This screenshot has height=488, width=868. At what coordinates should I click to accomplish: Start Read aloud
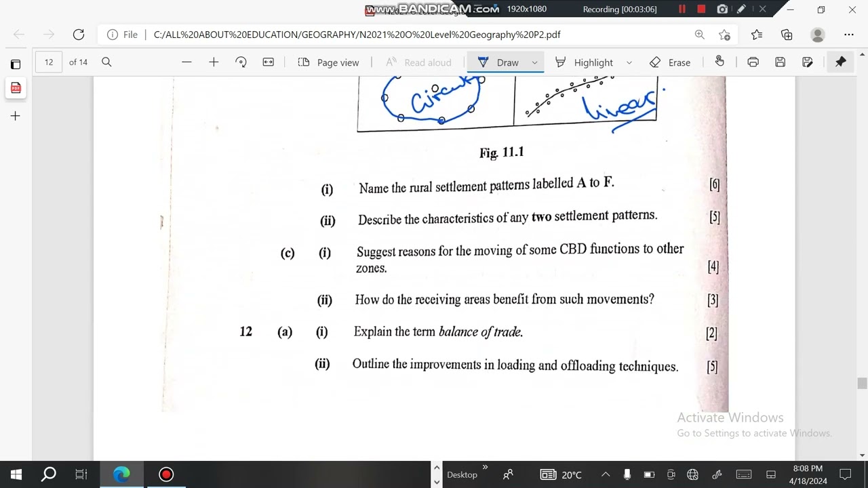click(418, 62)
